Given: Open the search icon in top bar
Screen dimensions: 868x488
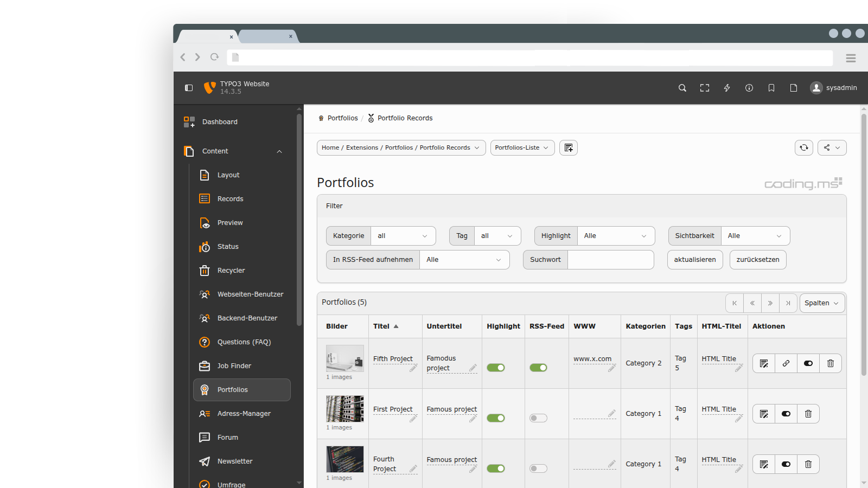Looking at the screenshot, I should [682, 88].
